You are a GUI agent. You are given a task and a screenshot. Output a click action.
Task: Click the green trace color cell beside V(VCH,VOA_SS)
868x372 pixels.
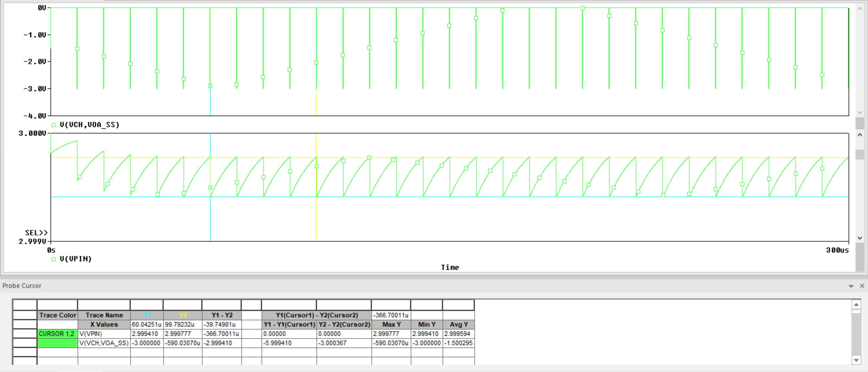[57, 343]
